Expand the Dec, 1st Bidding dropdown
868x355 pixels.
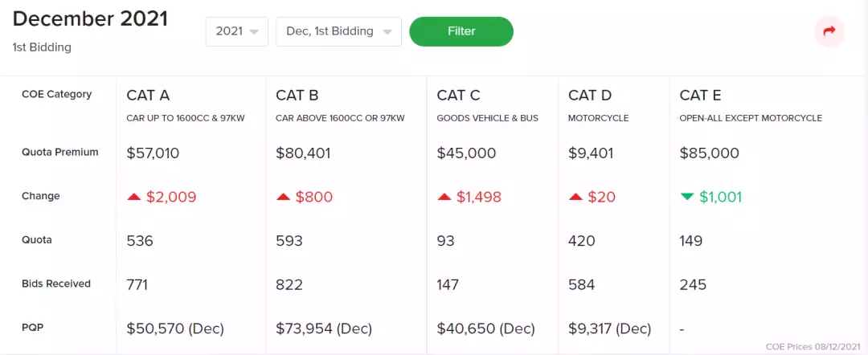click(338, 32)
